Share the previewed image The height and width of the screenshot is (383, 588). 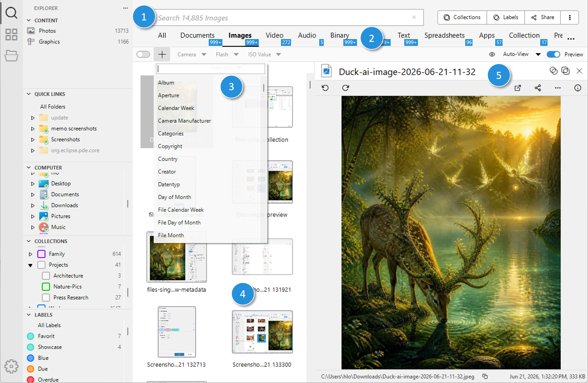pyautogui.click(x=538, y=88)
